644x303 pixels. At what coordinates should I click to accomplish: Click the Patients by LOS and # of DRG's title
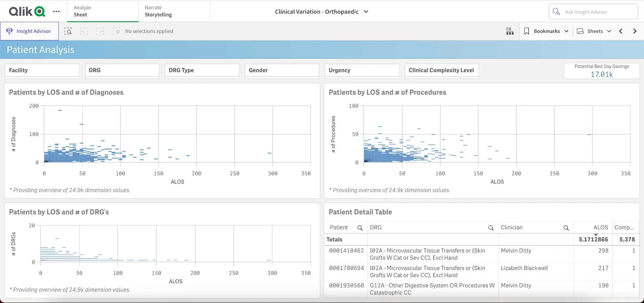[59, 212]
